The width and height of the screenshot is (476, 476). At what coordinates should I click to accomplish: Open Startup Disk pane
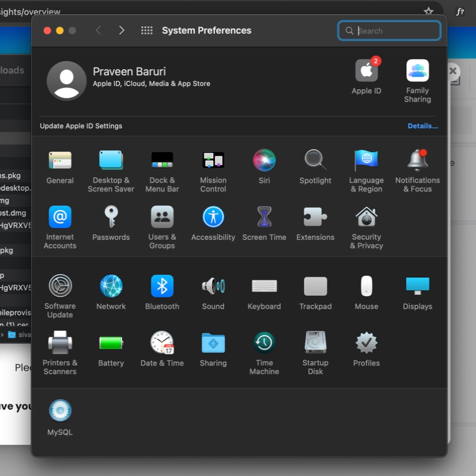click(315, 353)
